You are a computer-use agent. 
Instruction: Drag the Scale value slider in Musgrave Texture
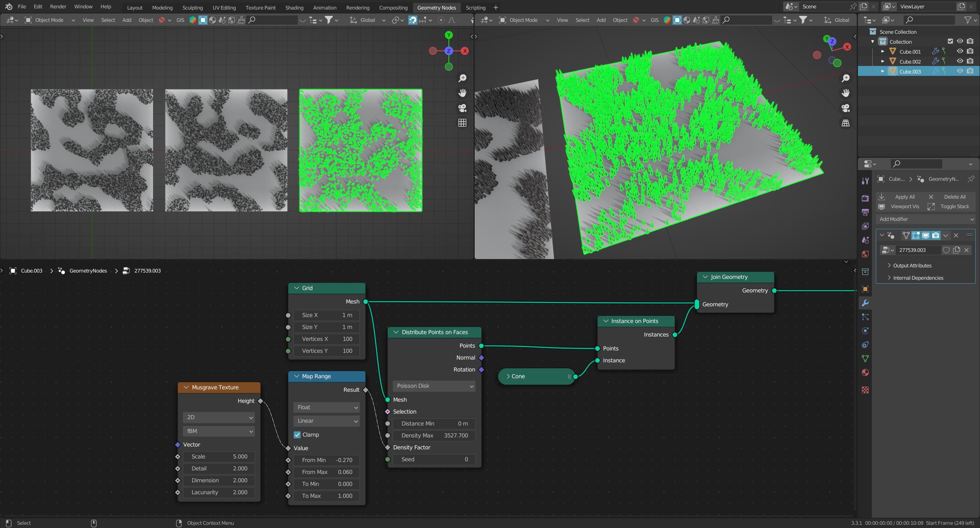coord(219,456)
